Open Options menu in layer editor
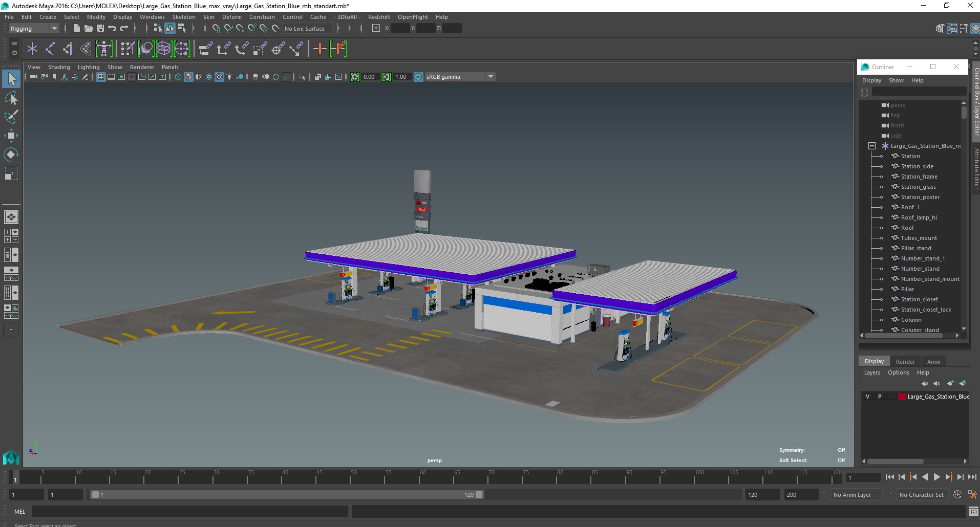 pyautogui.click(x=899, y=372)
